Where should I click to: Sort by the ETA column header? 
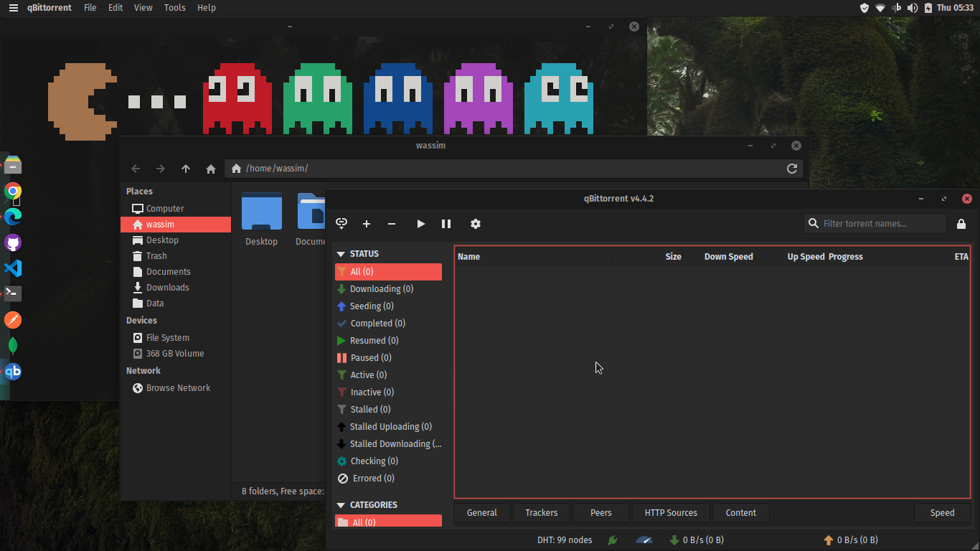(934, 257)
